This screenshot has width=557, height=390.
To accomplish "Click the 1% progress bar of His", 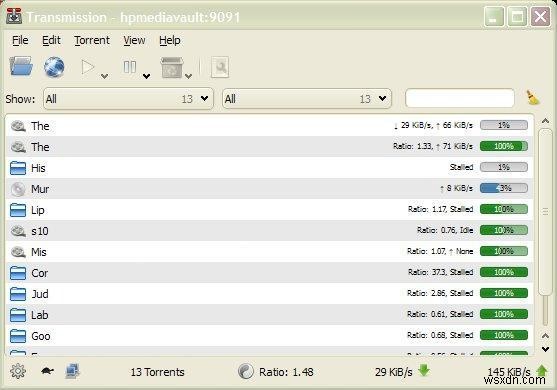I will point(504,167).
